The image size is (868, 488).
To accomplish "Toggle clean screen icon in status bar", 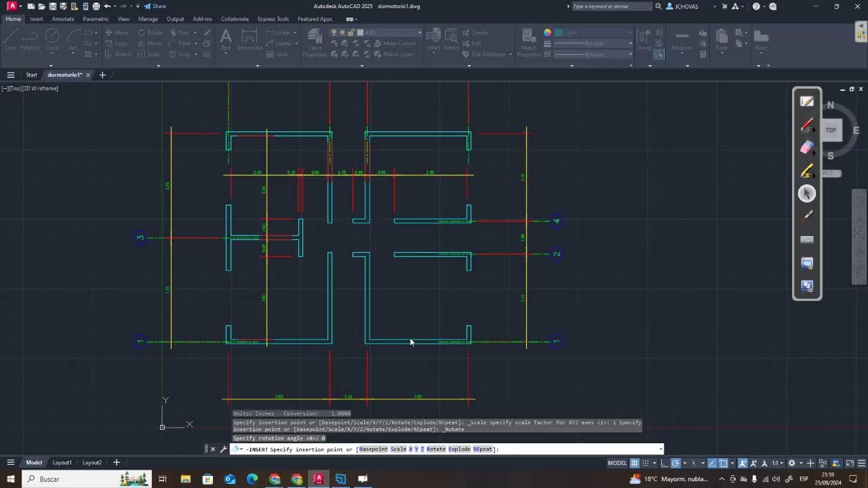I will 850,463.
